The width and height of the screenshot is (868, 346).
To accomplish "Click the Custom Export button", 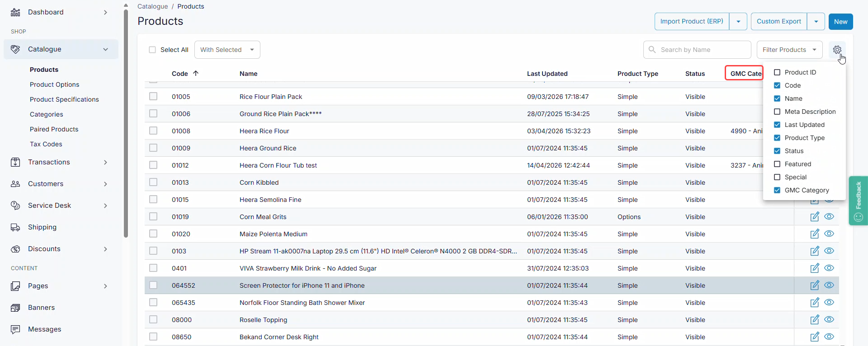I will coord(778,22).
